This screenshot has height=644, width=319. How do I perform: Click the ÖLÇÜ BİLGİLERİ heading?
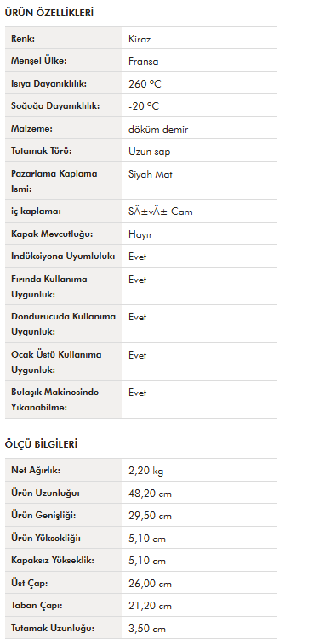coord(41,444)
